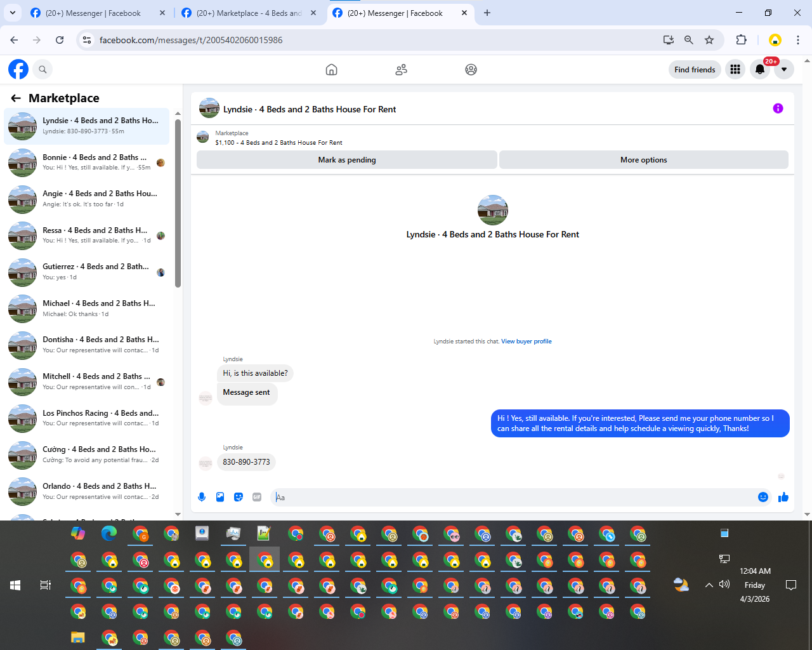Close the active Messenger tab
This screenshot has width=812, height=650.
[464, 13]
